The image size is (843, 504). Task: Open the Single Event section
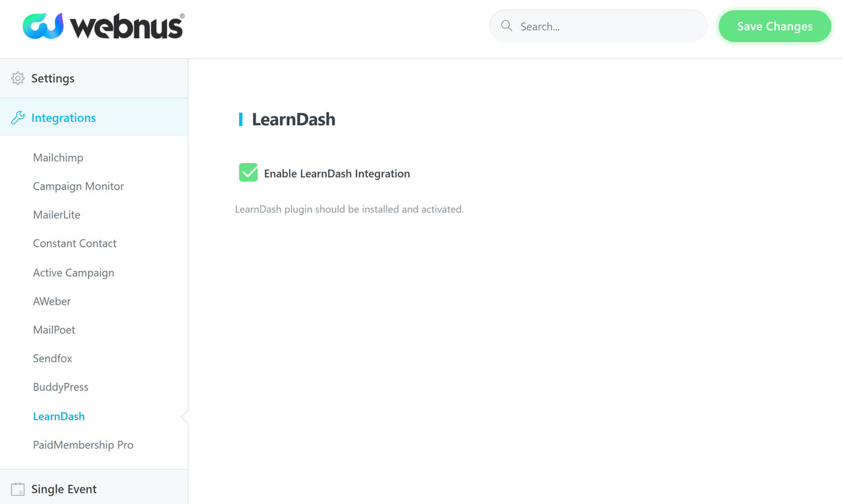pos(94,488)
